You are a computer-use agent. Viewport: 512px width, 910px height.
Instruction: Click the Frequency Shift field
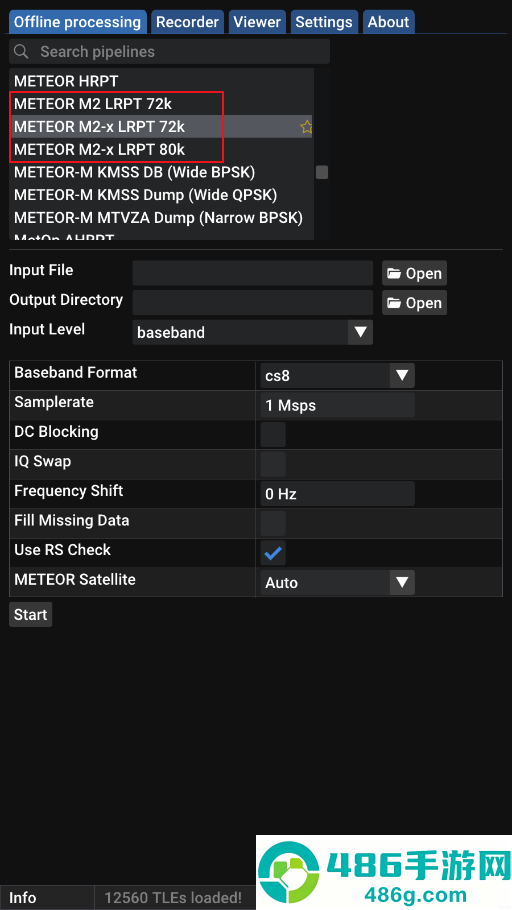point(337,494)
